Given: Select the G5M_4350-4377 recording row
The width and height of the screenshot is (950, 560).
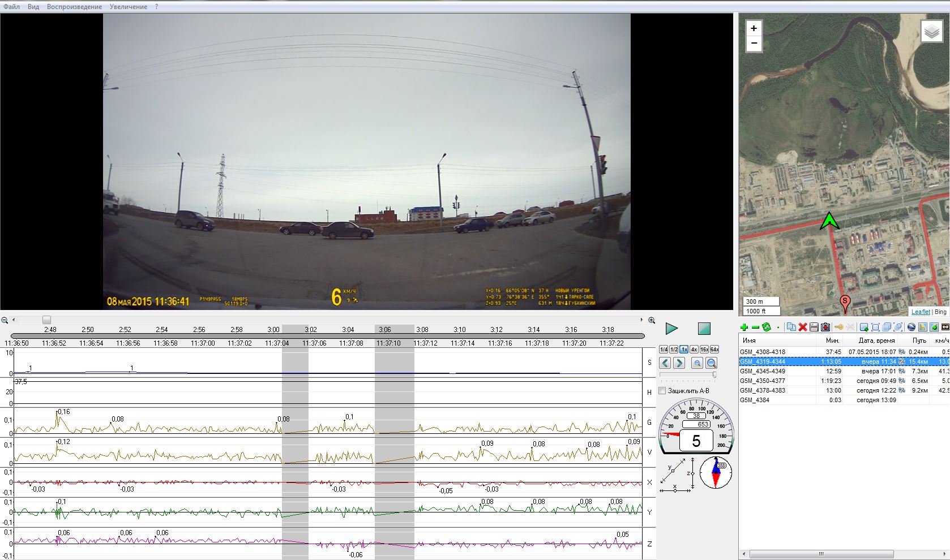Looking at the screenshot, I should pyautogui.click(x=762, y=381).
